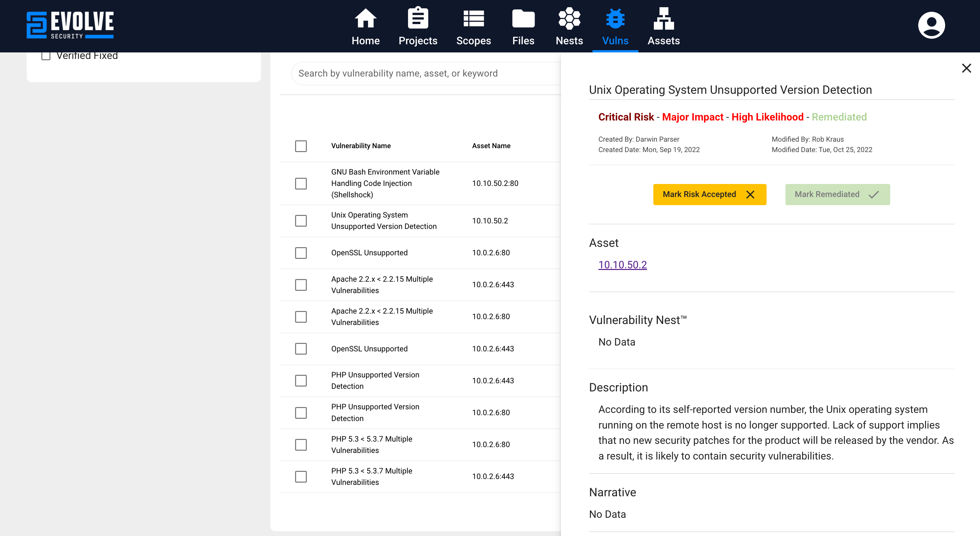Open the Files folder icon

[x=523, y=18]
